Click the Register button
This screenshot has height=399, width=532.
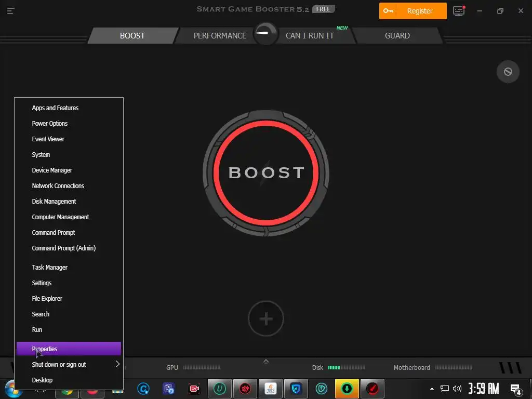[413, 11]
